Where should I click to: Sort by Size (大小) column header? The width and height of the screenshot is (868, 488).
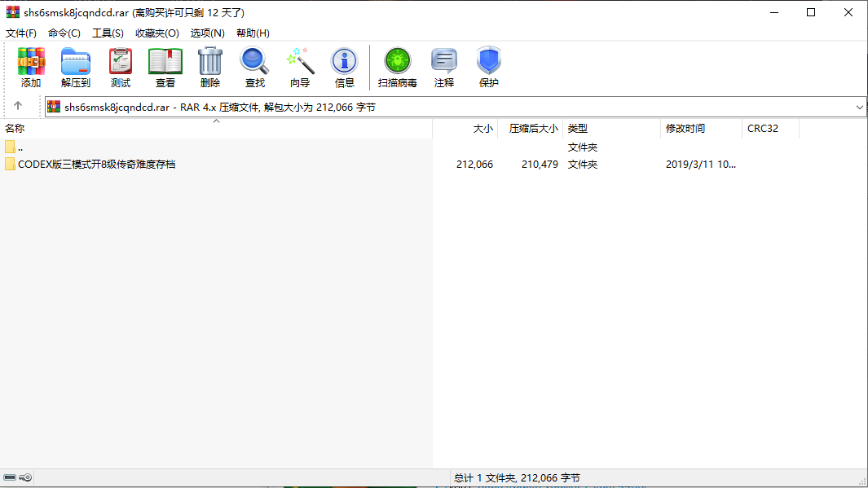(x=465, y=129)
